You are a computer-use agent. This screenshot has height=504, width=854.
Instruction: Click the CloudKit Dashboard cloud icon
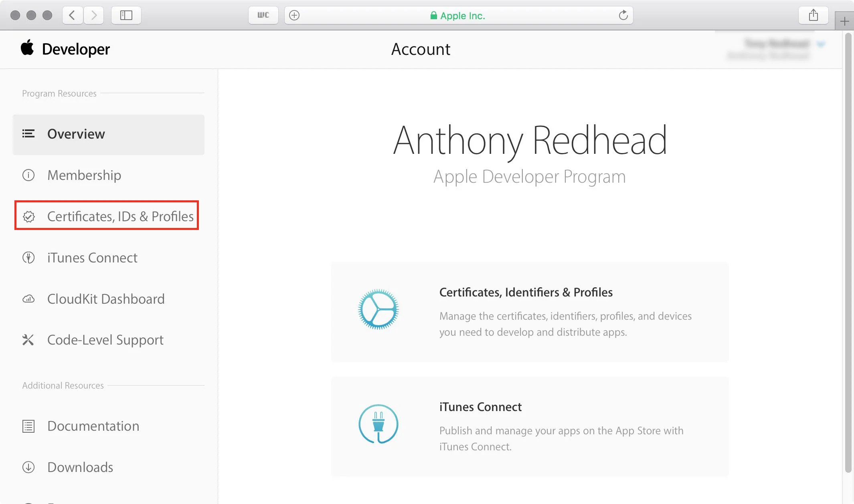click(28, 299)
